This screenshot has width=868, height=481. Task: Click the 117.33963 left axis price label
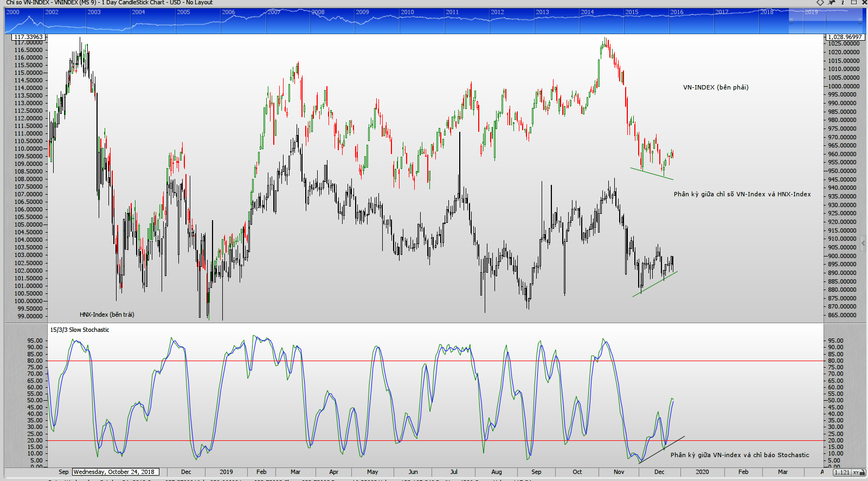click(x=28, y=37)
